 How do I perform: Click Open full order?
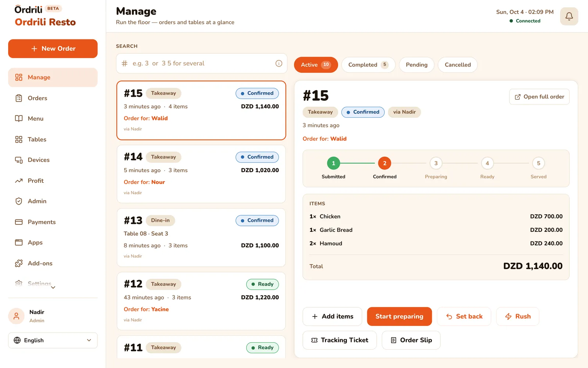coord(539,97)
